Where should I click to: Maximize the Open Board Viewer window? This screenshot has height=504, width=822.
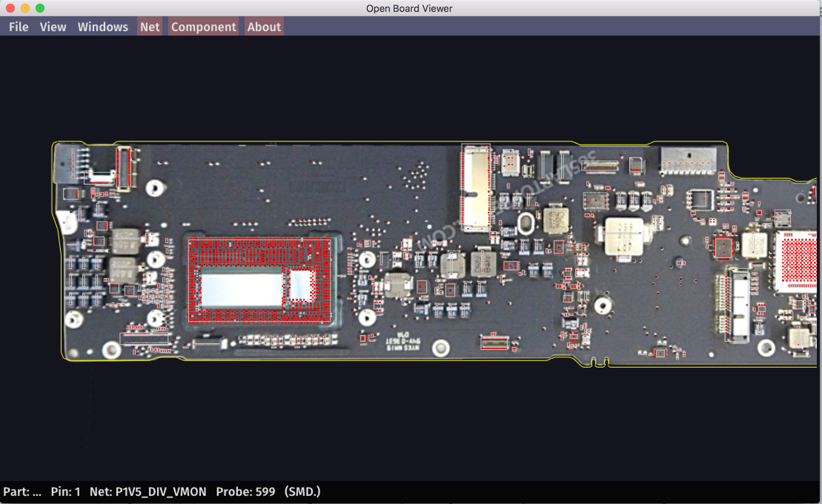pos(40,8)
